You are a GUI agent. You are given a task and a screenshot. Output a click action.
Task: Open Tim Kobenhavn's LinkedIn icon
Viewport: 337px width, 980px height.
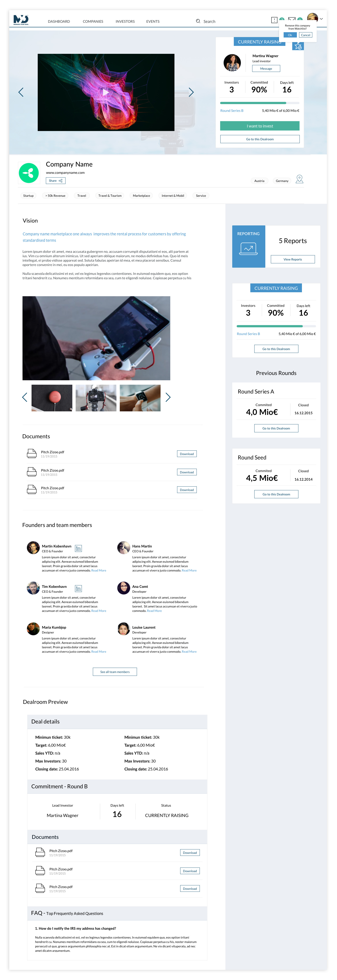(78, 588)
